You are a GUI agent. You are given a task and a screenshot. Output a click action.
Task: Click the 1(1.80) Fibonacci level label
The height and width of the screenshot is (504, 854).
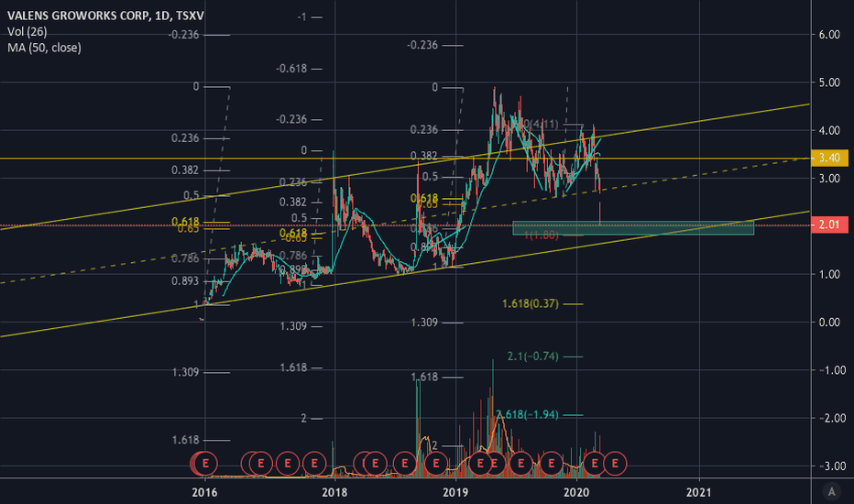(x=542, y=236)
